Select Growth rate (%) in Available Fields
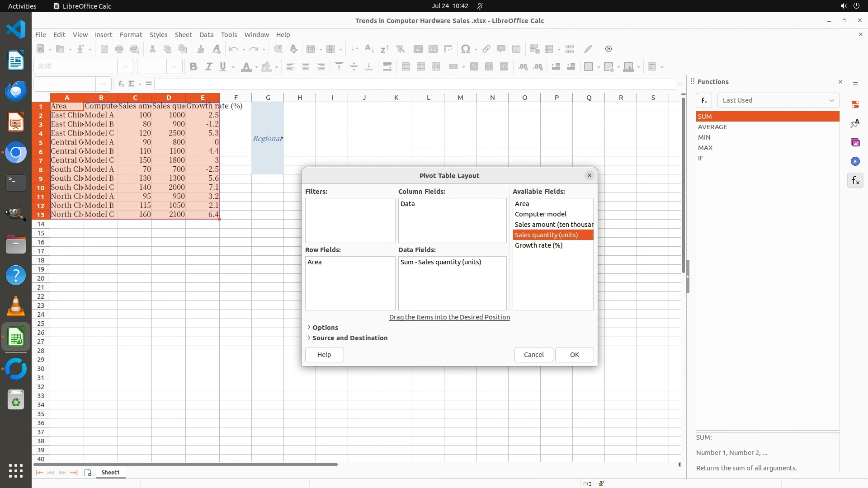This screenshot has height=488, width=868. tap(538, 245)
